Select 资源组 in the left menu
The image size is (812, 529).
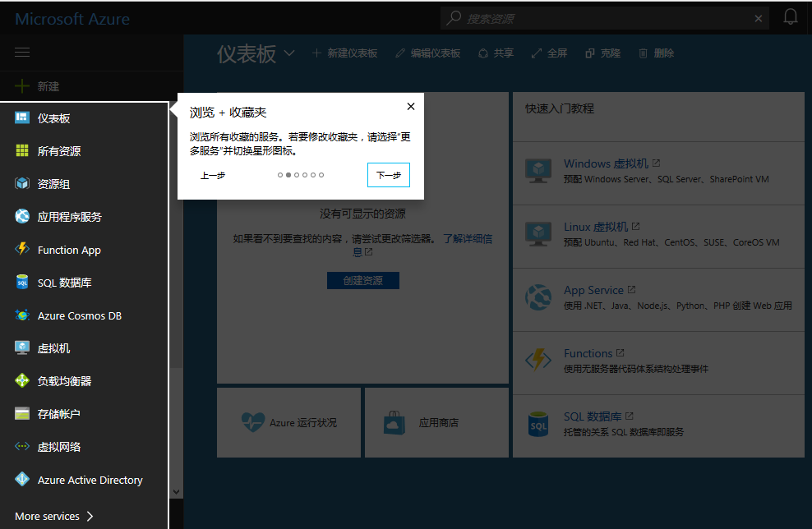pos(53,184)
